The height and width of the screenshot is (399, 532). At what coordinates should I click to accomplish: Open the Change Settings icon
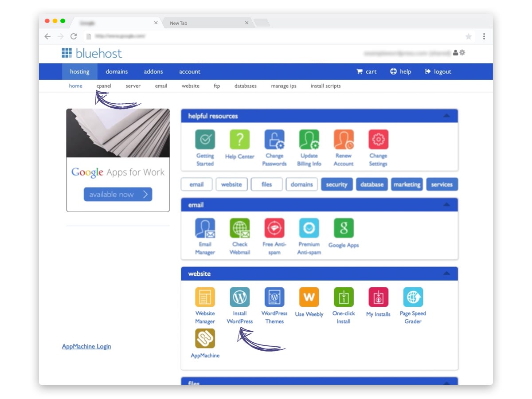pos(378,140)
